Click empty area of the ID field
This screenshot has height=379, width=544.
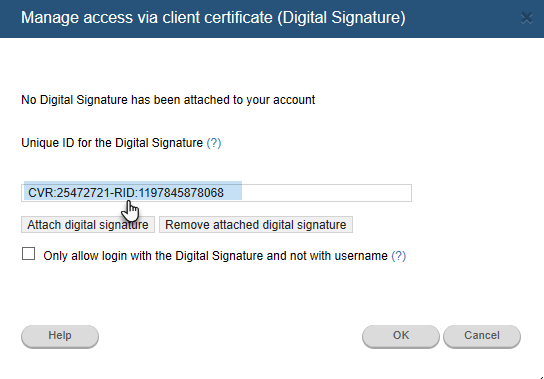click(326, 193)
